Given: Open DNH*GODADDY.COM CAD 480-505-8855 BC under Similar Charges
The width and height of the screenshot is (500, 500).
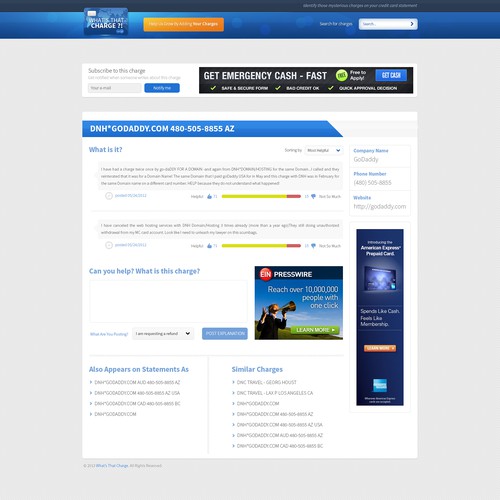Looking at the screenshot, I should click(279, 446).
